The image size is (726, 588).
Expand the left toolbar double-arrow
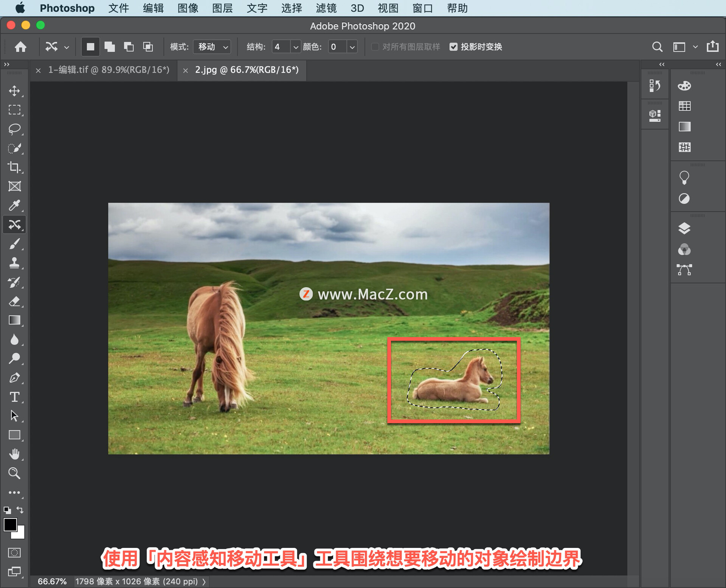click(x=6, y=64)
